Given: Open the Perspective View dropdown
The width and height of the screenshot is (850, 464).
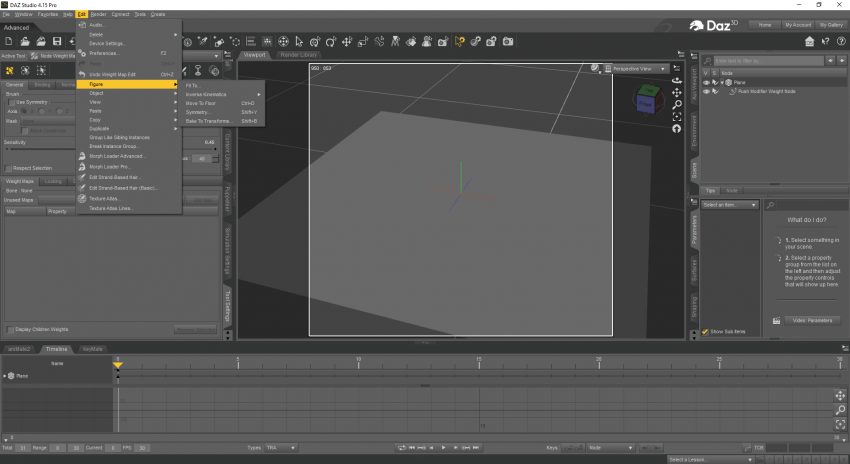Looking at the screenshot, I should click(636, 69).
